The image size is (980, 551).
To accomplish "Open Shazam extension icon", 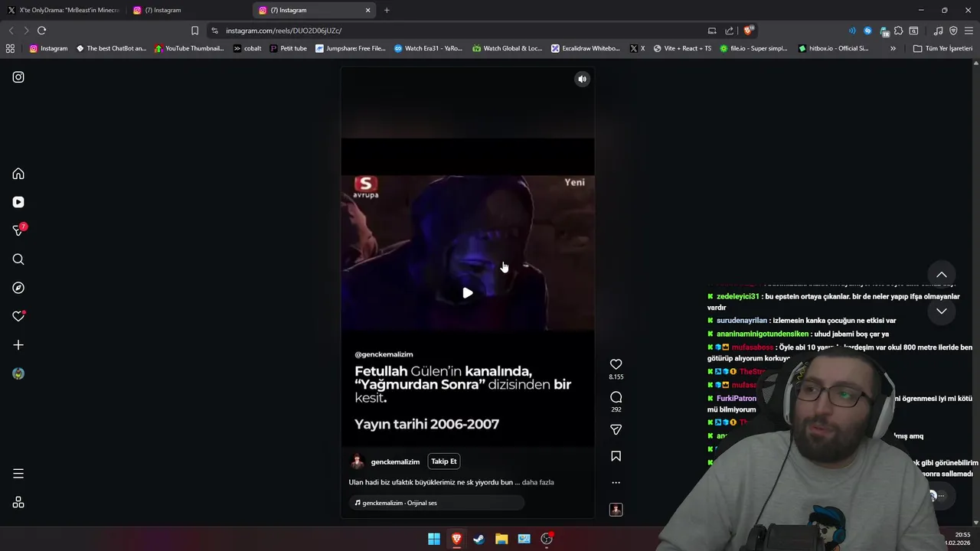I will 867,31.
